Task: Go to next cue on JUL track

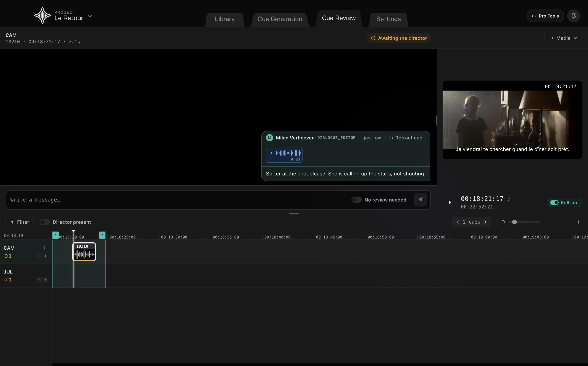Action: point(45,280)
